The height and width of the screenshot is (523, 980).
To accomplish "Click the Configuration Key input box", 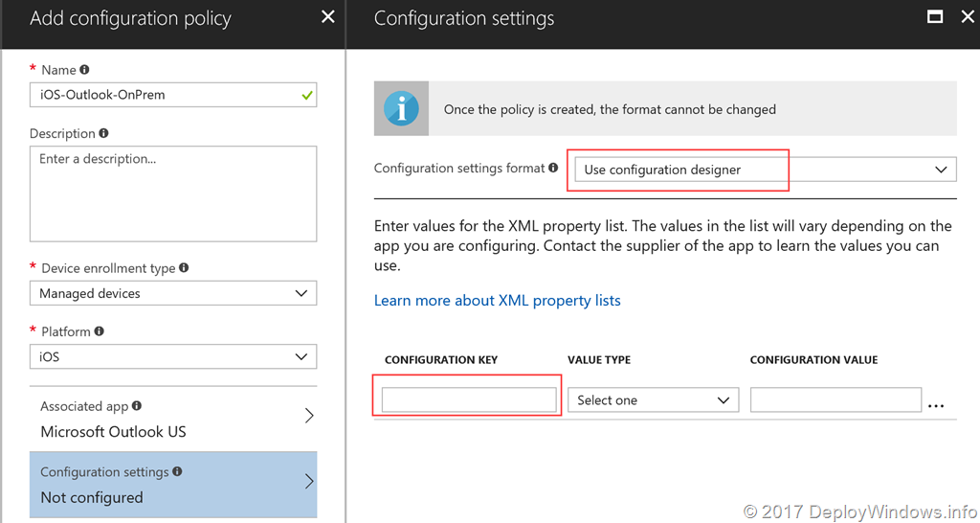I will coord(468,400).
